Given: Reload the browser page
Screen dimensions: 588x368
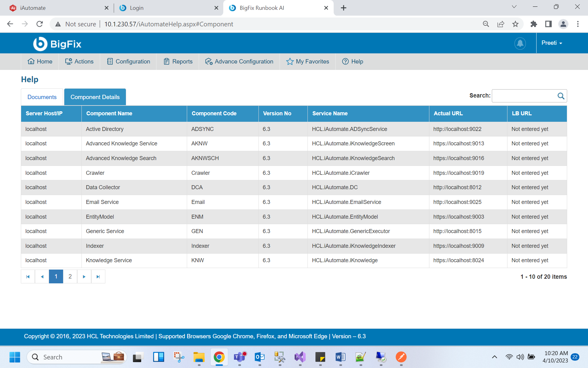Looking at the screenshot, I should pos(40,24).
